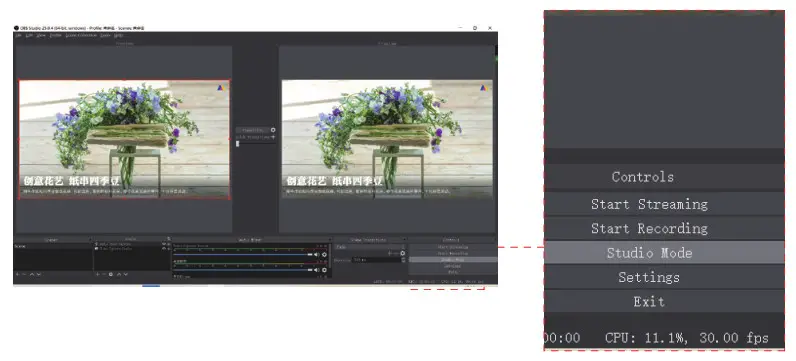Click Start Recording in the enlarged callout

(x=664, y=228)
